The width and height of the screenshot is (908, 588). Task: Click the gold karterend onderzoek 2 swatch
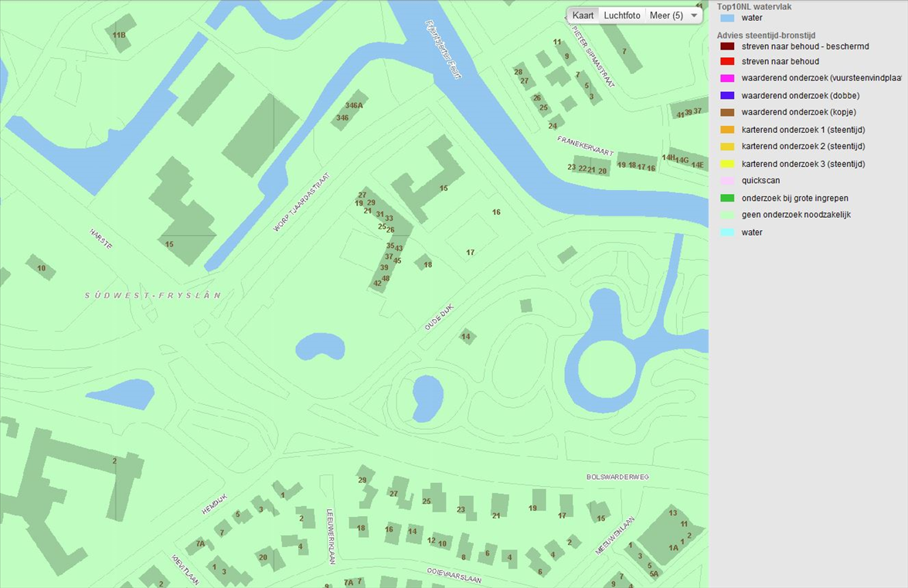(727, 147)
